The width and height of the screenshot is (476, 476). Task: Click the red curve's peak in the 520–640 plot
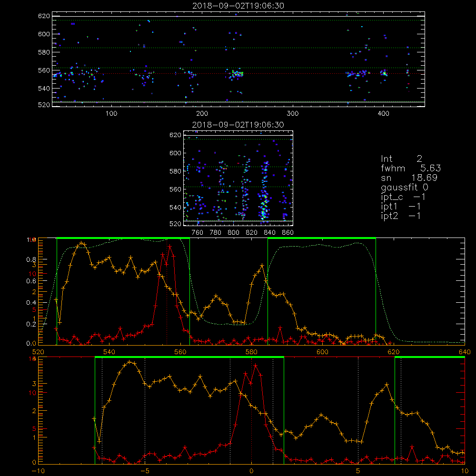170,246
